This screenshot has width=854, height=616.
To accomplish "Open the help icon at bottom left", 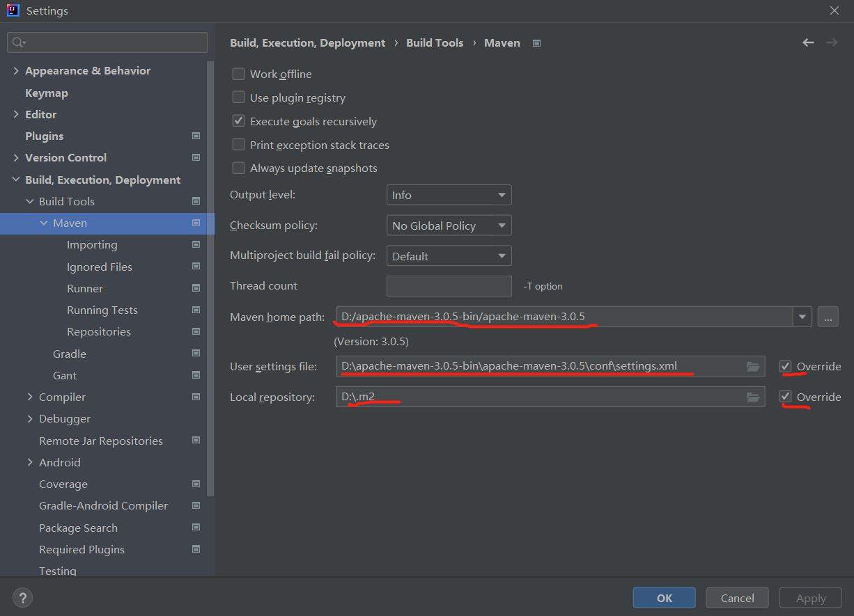I will (x=22, y=597).
